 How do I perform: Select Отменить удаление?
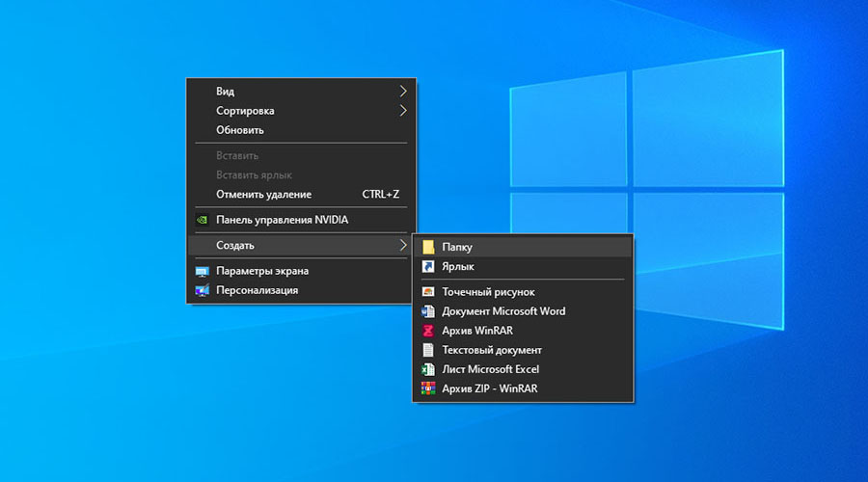[x=301, y=194]
